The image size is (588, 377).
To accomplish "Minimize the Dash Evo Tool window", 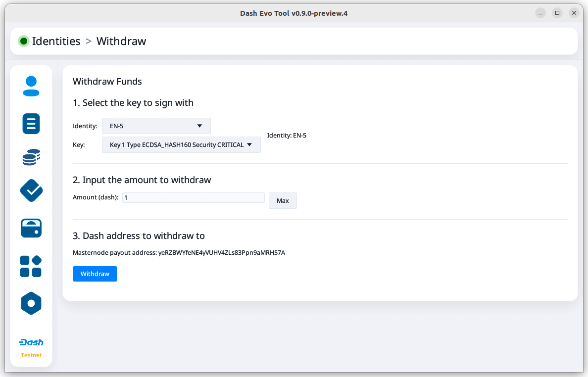I will tap(540, 13).
